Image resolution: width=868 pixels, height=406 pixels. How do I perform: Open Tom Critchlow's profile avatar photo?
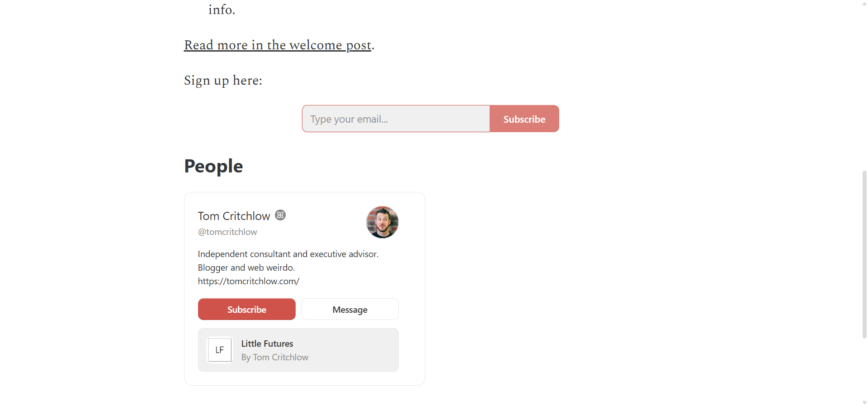point(382,222)
